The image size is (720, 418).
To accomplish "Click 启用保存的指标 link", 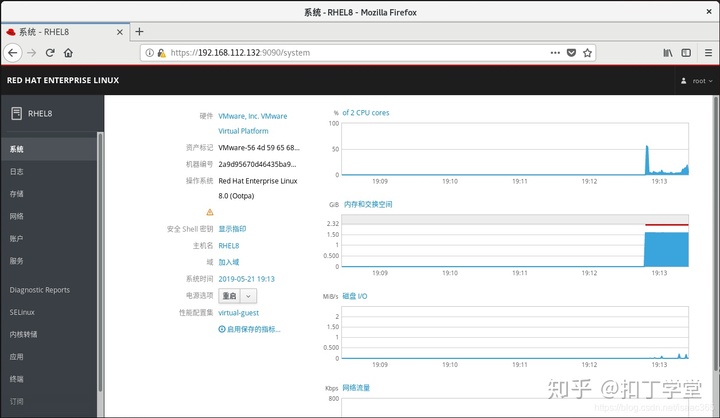I will pos(253,329).
